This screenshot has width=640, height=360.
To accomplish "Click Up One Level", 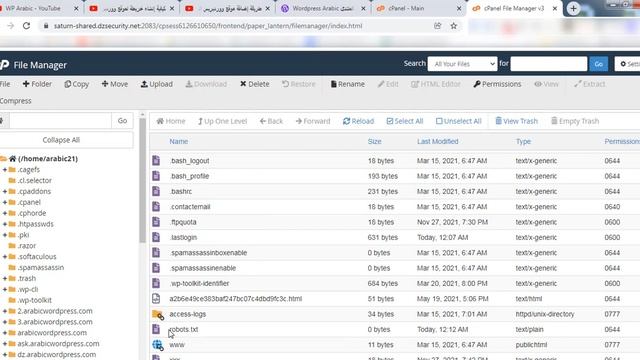I will (x=222, y=121).
